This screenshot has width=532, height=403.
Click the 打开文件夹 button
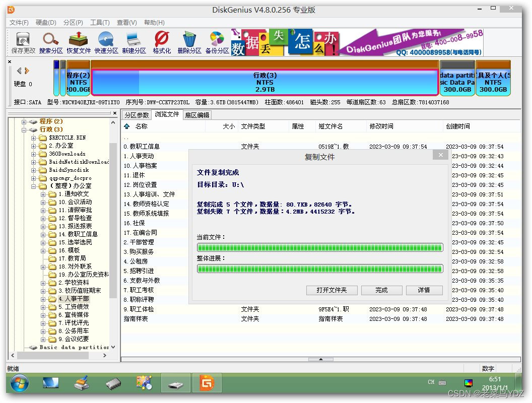click(332, 290)
